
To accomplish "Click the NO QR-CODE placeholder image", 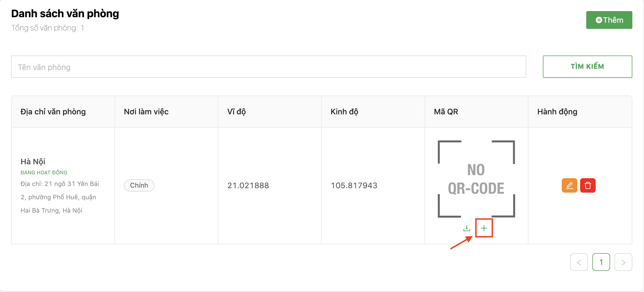I will tap(476, 179).
